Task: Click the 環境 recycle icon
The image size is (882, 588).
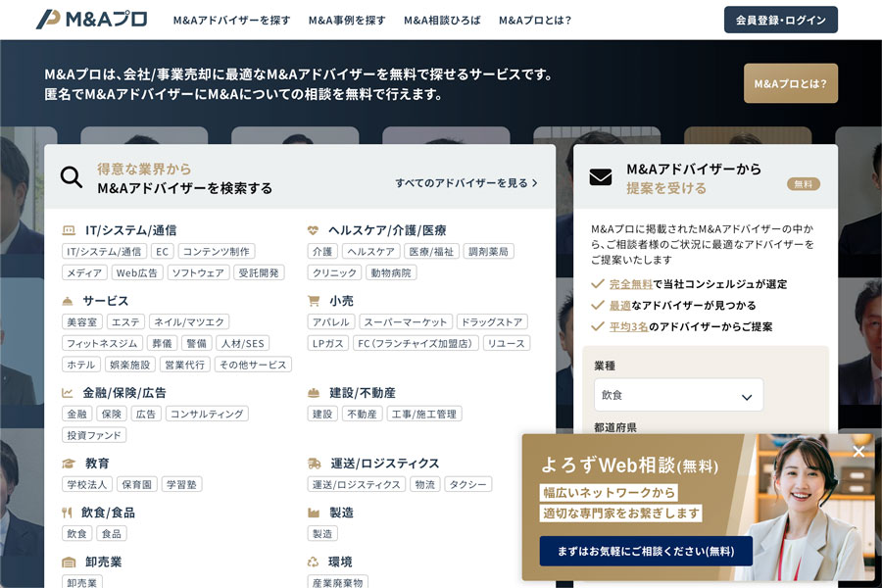Action: 313,563
